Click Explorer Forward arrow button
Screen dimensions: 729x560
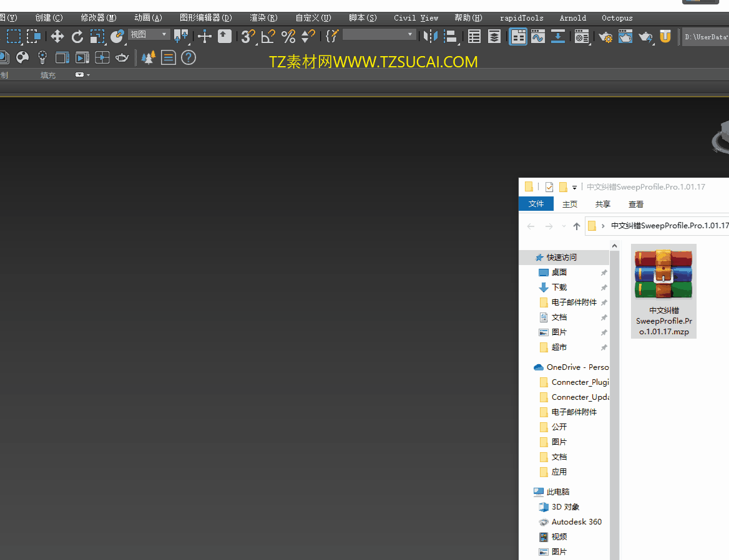[x=549, y=226]
